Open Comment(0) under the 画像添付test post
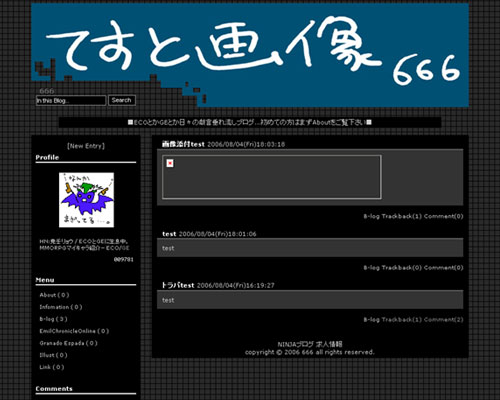The image size is (500, 400). pyautogui.click(x=444, y=216)
